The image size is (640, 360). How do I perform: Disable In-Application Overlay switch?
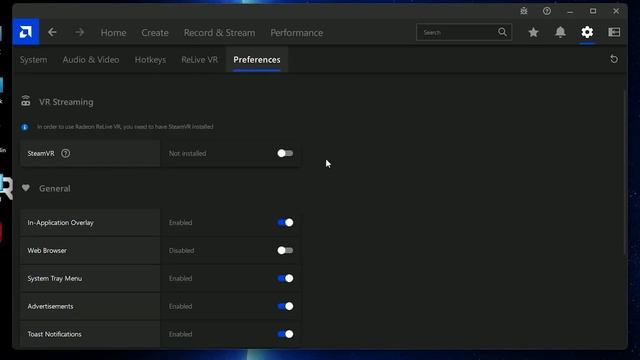point(285,222)
